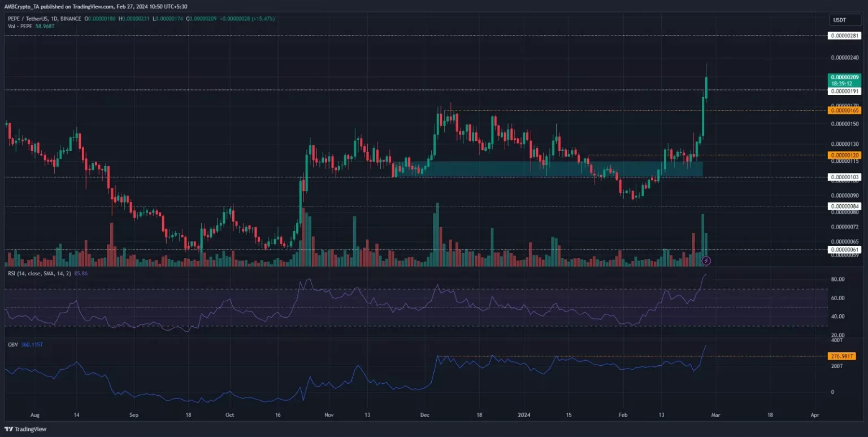Click the 0.00000061 price level label

click(x=844, y=249)
